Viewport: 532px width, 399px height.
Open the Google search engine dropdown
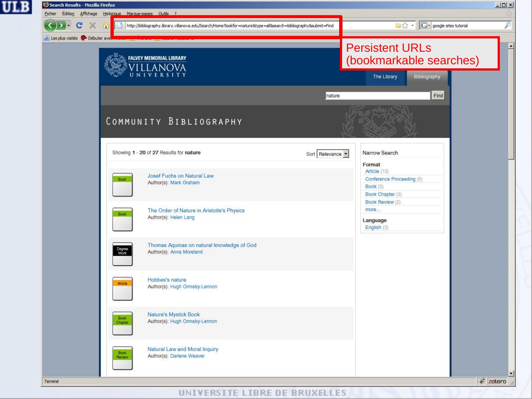426,25
